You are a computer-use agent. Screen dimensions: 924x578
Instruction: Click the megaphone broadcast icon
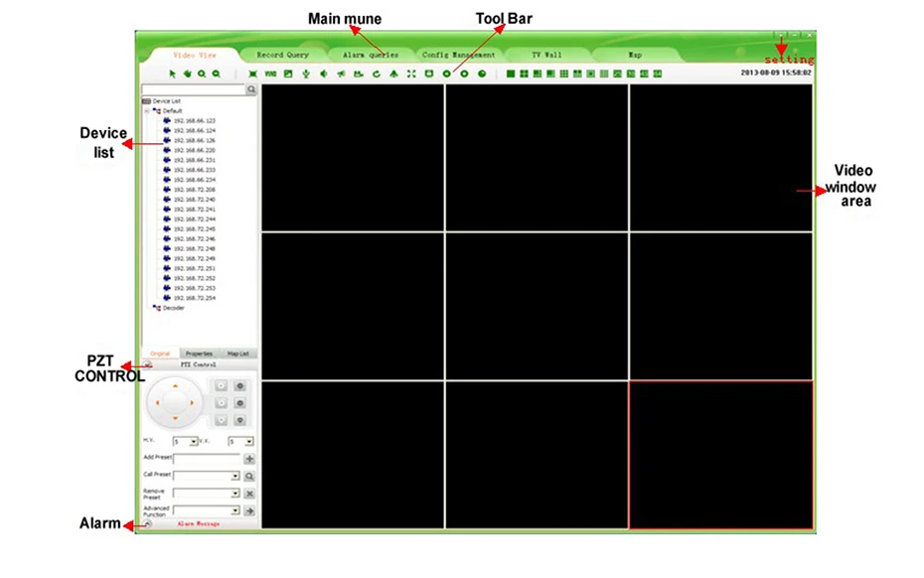[341, 73]
